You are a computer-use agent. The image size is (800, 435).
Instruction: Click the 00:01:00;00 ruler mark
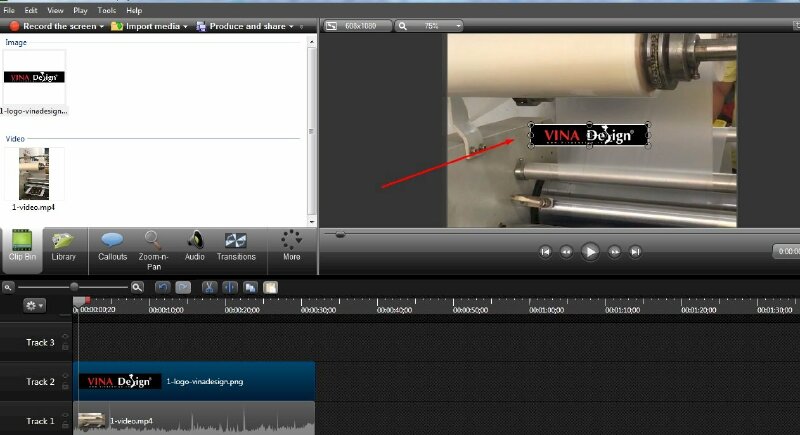pos(546,310)
